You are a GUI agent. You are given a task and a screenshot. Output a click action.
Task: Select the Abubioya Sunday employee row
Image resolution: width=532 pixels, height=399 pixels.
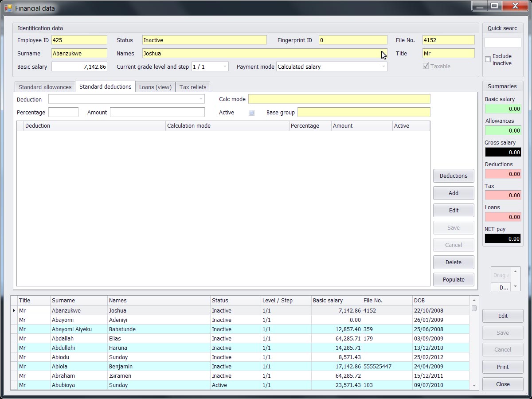(x=133, y=385)
